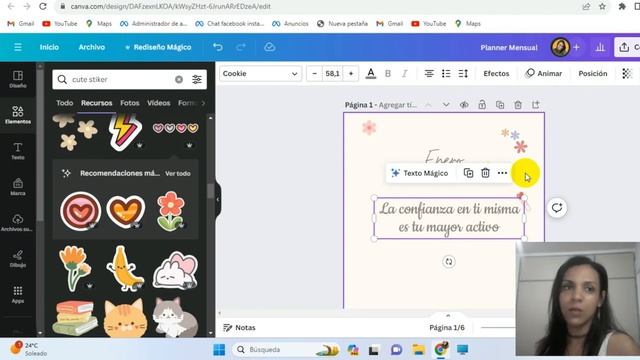The height and width of the screenshot is (360, 640).
Task: Click the add comment bubble icon
Action: [x=557, y=208]
